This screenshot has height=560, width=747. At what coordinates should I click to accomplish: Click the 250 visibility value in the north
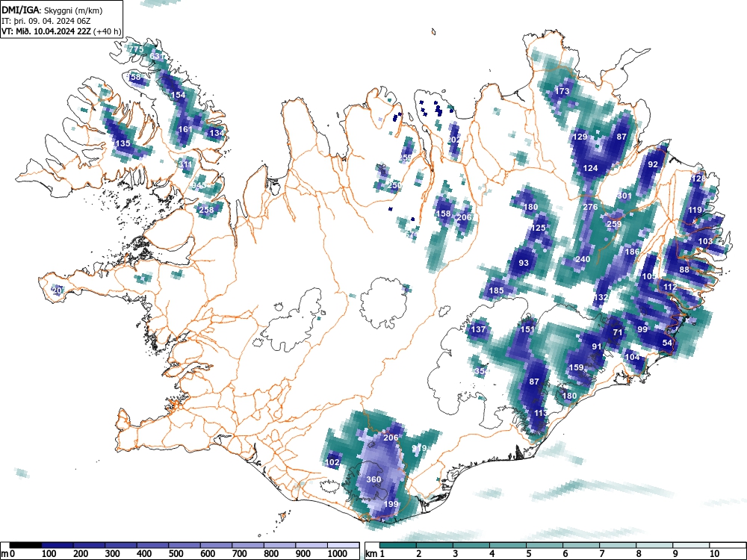[x=394, y=185]
